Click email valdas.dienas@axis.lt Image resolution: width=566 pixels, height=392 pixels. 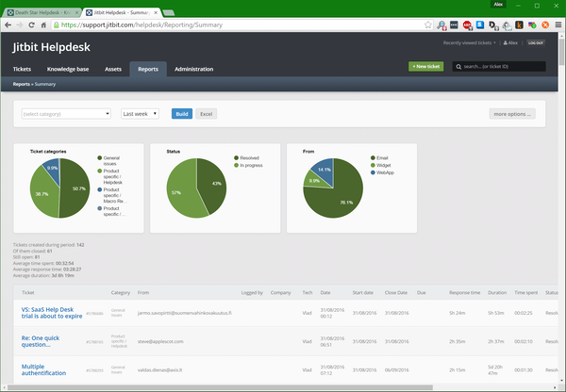click(x=160, y=369)
